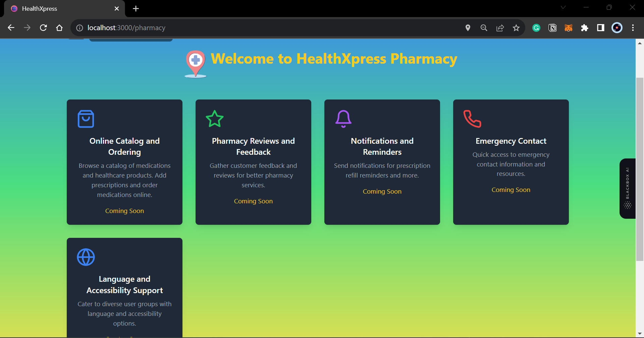Image resolution: width=644 pixels, height=338 pixels.
Task: Click the 'Cater to diverse user groups' description
Action: point(124,314)
